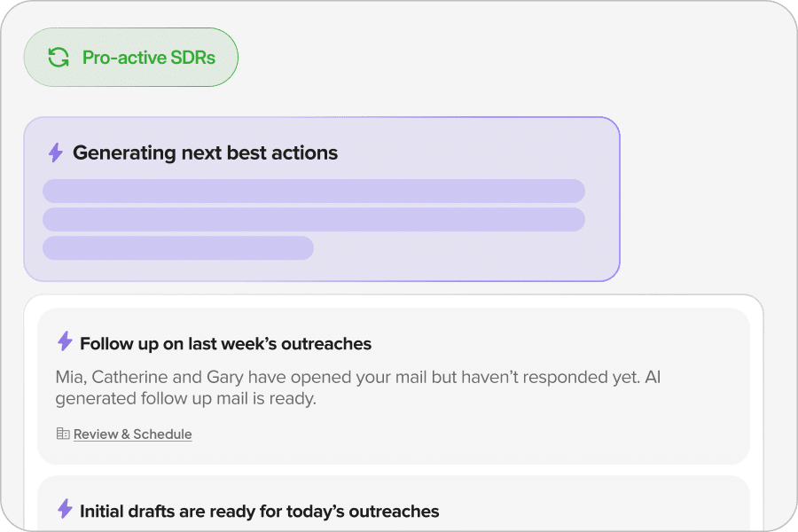The width and height of the screenshot is (798, 532).
Task: Click "generated follow up mail is ready" line
Action: coord(185,398)
